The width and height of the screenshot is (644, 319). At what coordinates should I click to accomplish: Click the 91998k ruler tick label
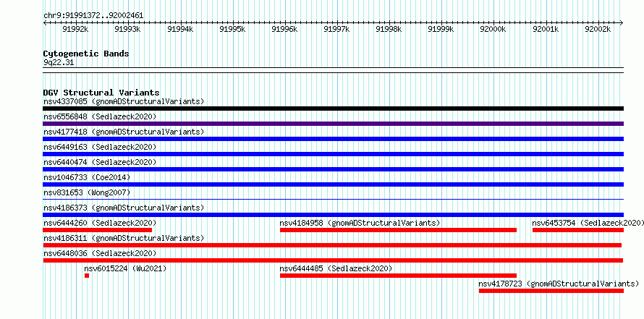pos(389,29)
